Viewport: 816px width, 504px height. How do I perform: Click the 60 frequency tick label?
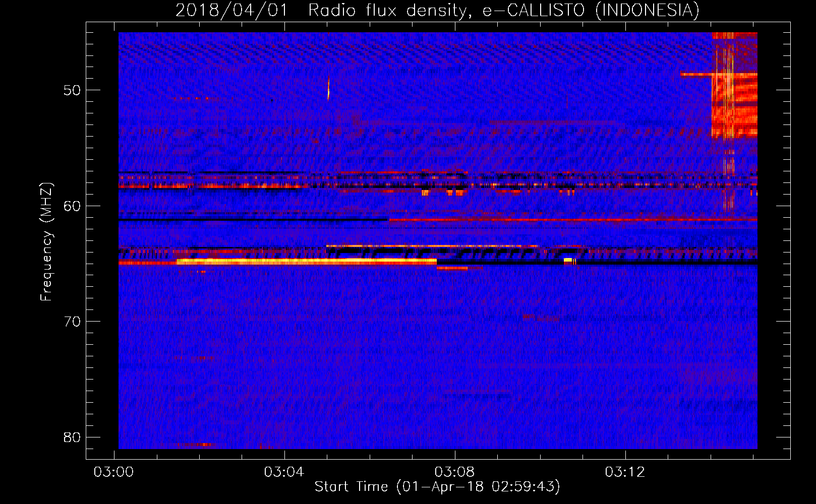[x=72, y=206]
